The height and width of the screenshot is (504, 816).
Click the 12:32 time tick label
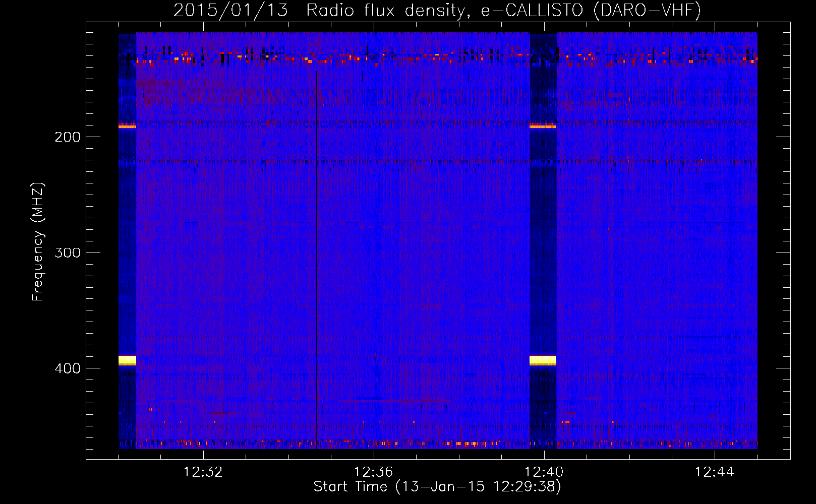click(203, 472)
